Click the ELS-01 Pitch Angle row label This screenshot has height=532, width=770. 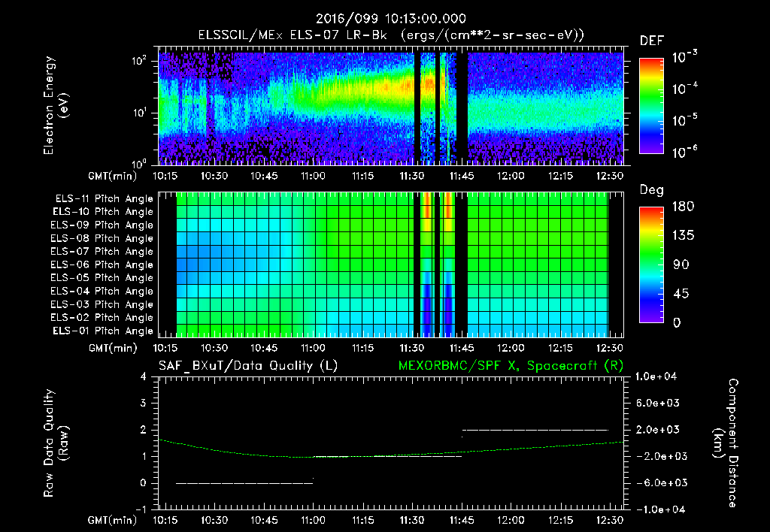coord(103,331)
